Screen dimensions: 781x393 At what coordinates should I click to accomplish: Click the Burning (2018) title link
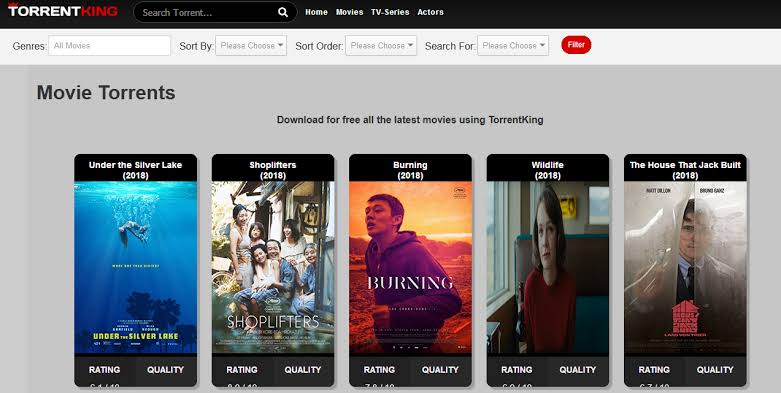410,170
